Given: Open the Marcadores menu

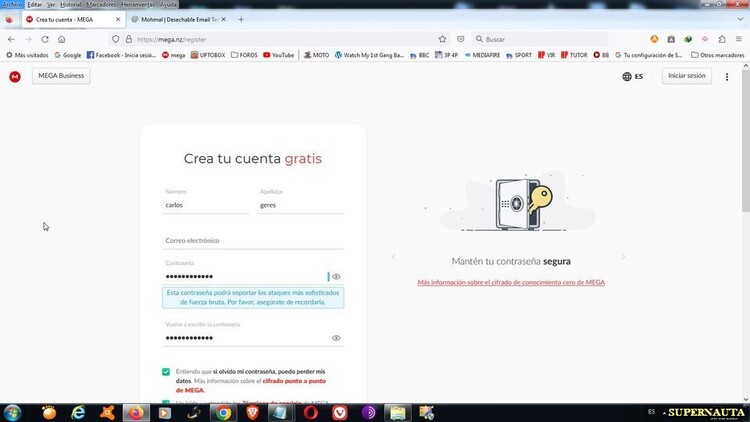Looking at the screenshot, I should pyautogui.click(x=101, y=4).
